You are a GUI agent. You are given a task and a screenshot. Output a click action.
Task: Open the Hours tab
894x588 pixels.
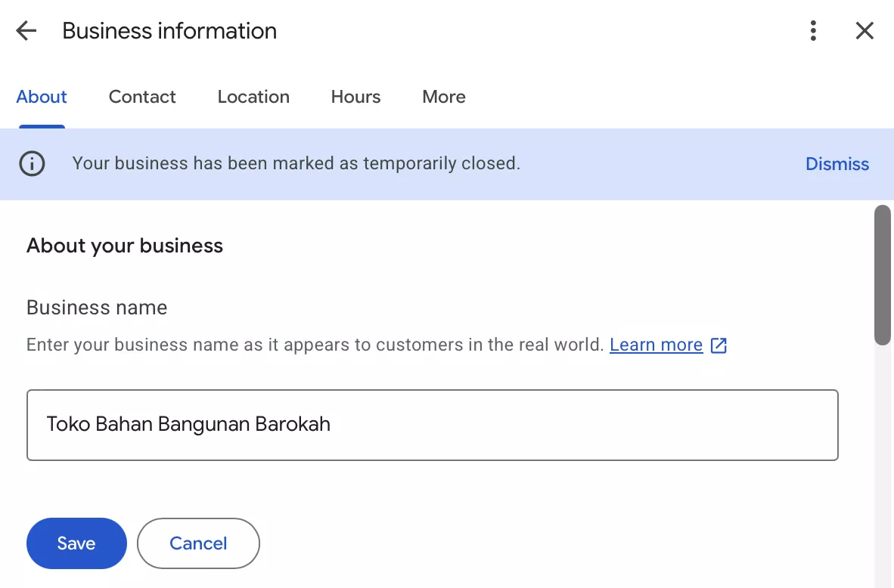(355, 97)
